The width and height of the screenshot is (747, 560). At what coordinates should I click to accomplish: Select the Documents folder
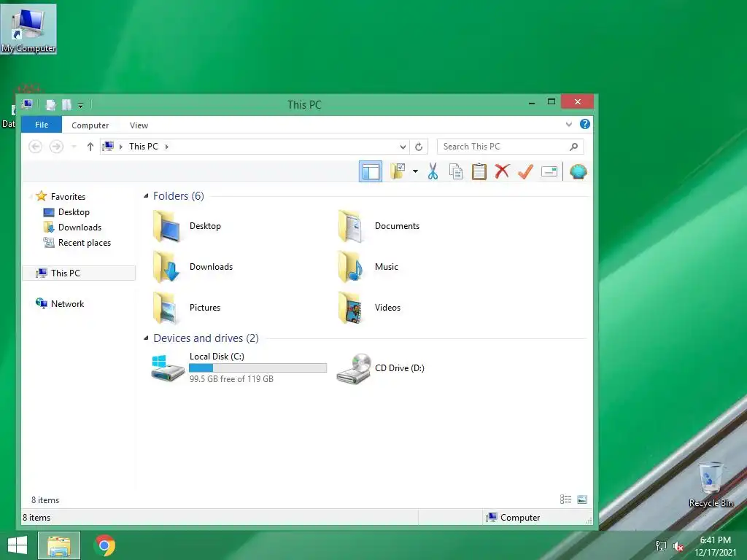pos(379,226)
